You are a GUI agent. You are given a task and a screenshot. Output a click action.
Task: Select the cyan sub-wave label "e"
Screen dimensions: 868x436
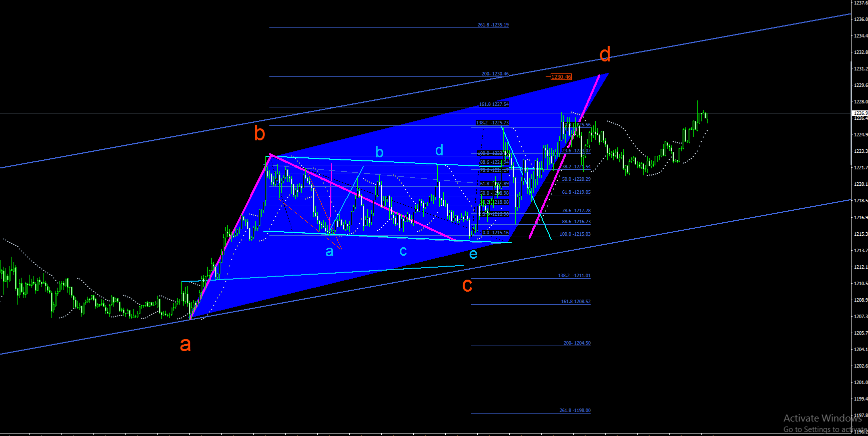[x=473, y=254]
